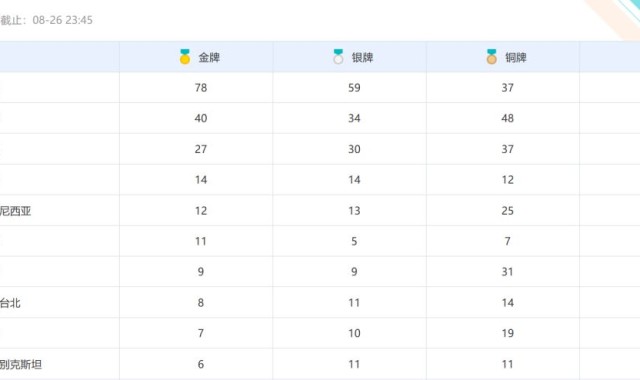Viewport: 640px width, 380px height.
Task: Click silver count 5 cell
Action: coord(354,242)
